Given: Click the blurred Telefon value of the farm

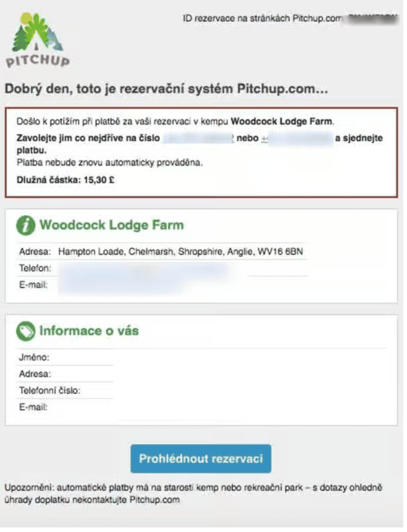Looking at the screenshot, I should point(143,268).
